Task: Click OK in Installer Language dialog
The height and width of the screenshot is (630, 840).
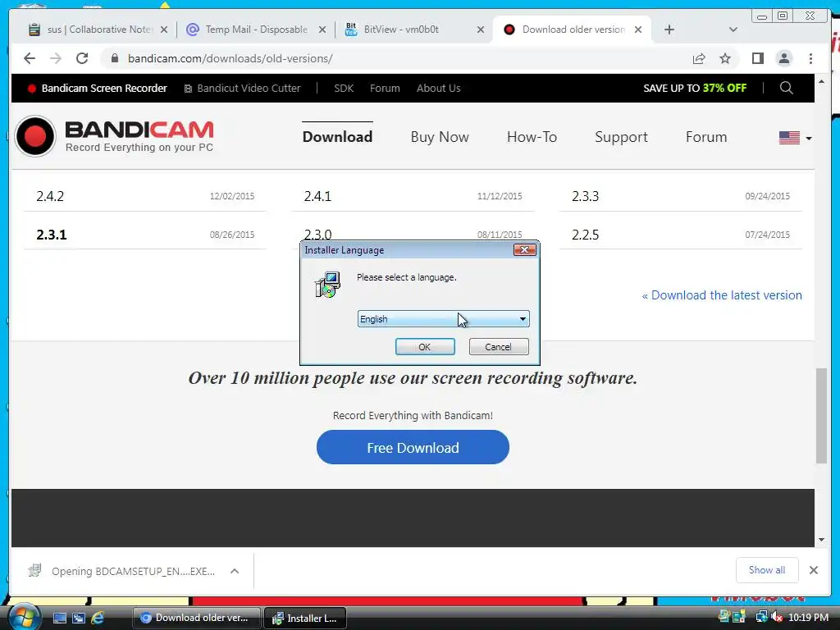Action: 425,347
